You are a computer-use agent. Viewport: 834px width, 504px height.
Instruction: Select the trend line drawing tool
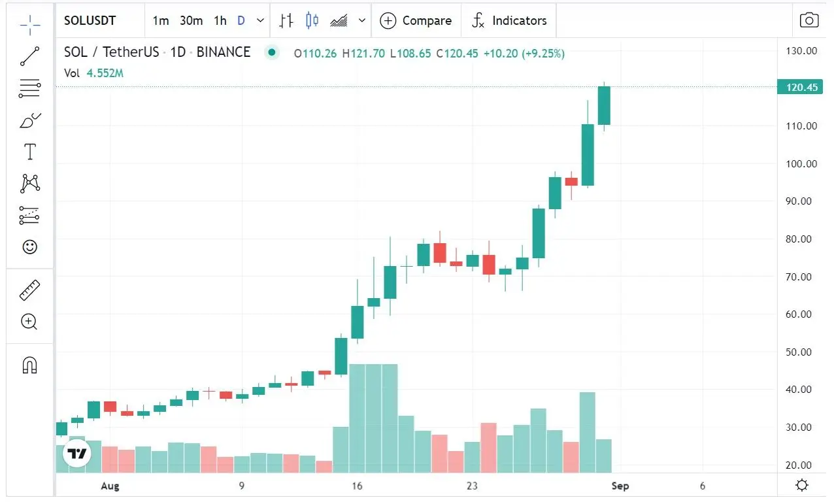click(30, 56)
